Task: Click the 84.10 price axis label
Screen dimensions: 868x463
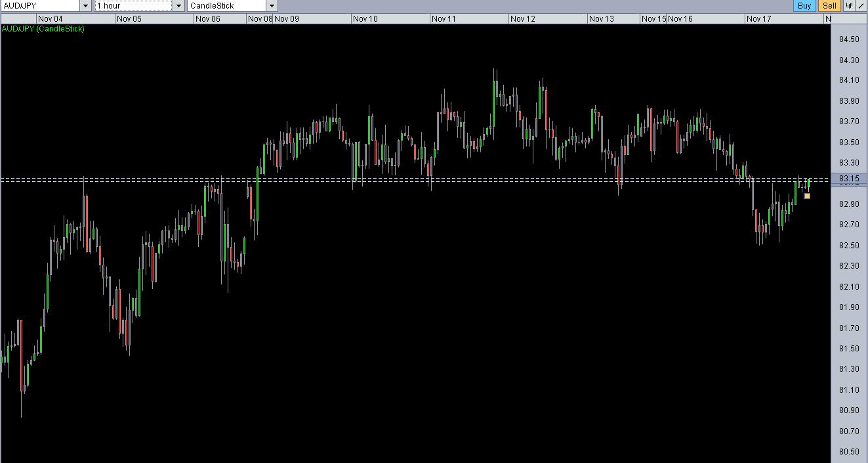Action: (849, 80)
